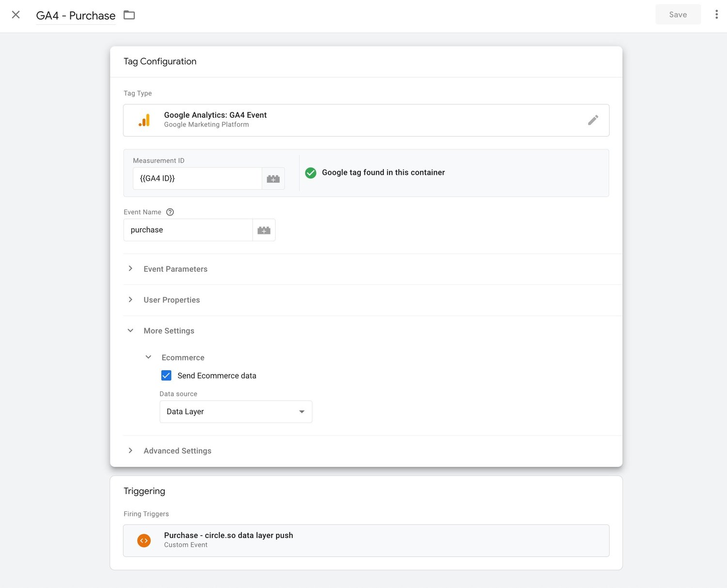Click the Event Name field containing purchase

(x=188, y=230)
